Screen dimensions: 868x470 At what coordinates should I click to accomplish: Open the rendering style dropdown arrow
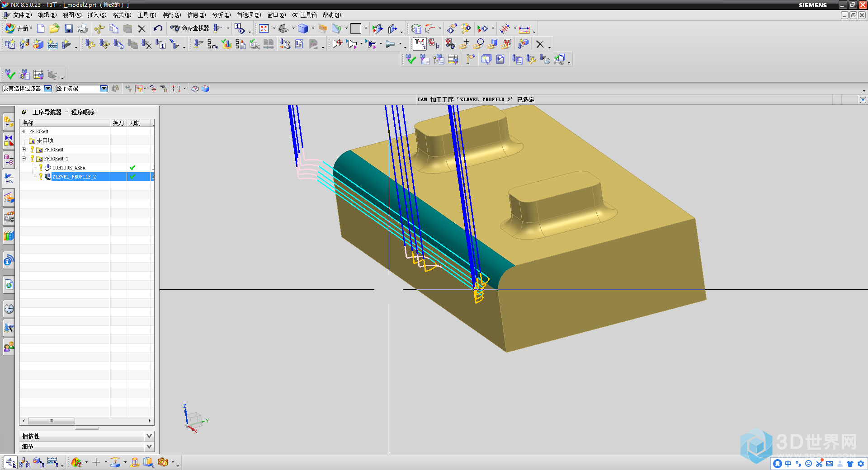pyautogui.click(x=313, y=28)
